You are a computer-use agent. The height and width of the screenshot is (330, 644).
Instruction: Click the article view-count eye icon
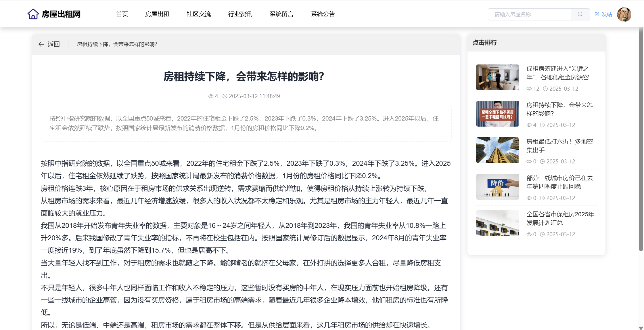point(211,96)
